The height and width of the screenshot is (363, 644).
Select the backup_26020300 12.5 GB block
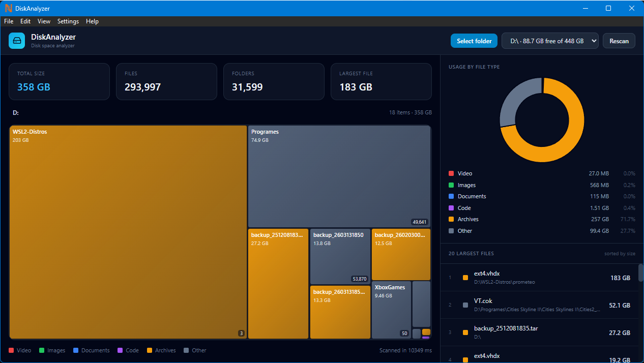(x=401, y=254)
